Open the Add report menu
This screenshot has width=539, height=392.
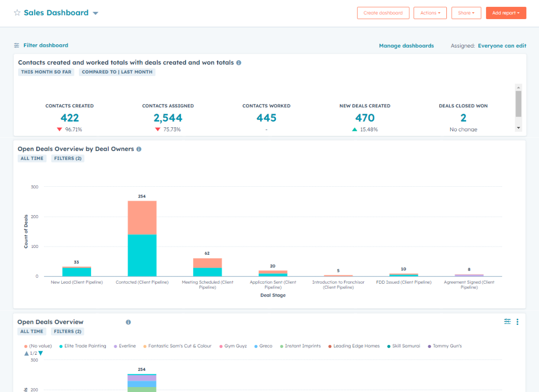click(x=506, y=13)
